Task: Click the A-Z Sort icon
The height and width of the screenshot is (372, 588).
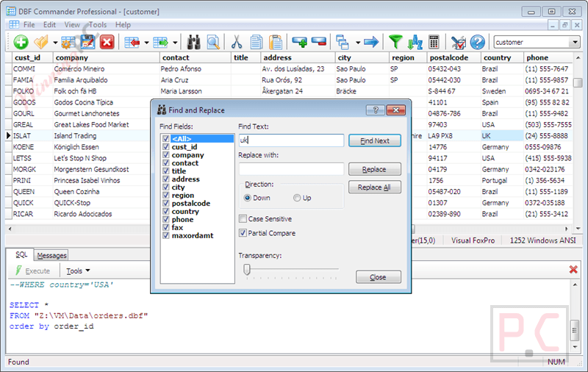Action: coord(415,43)
